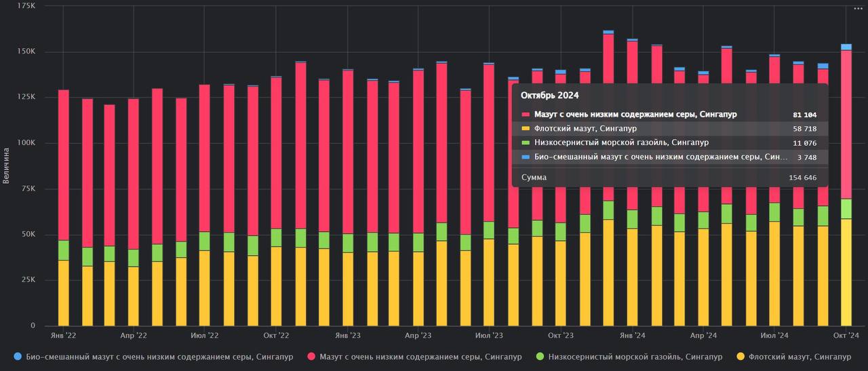
Task: Click the 50K y-axis label
Action: point(28,235)
